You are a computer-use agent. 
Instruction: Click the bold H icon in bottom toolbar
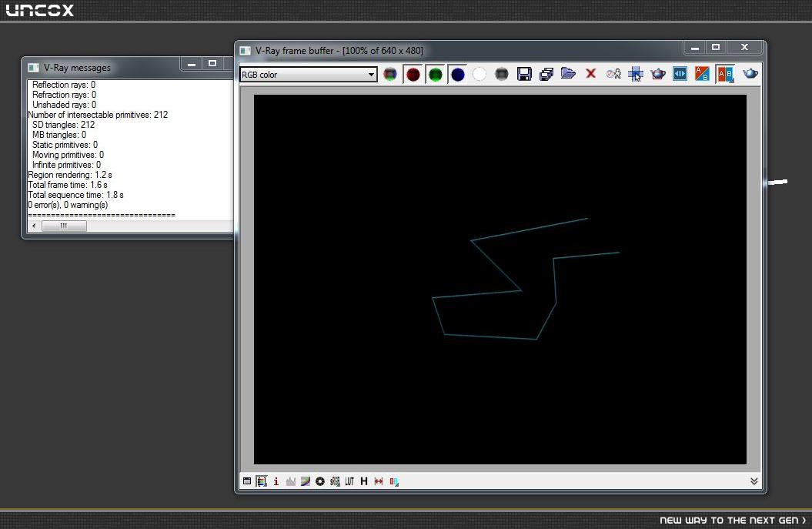364,481
